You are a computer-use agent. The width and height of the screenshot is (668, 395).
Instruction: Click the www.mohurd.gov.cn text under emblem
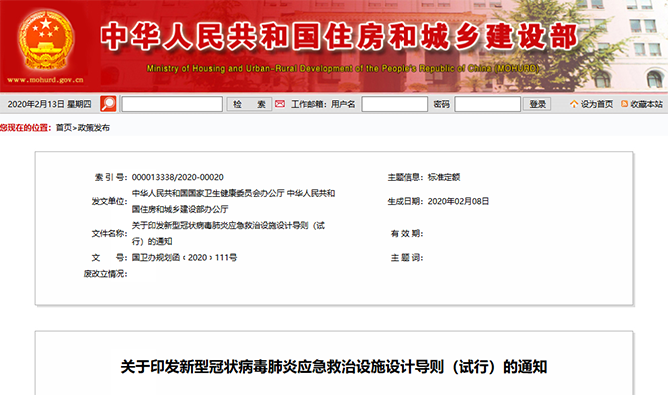click(45, 80)
